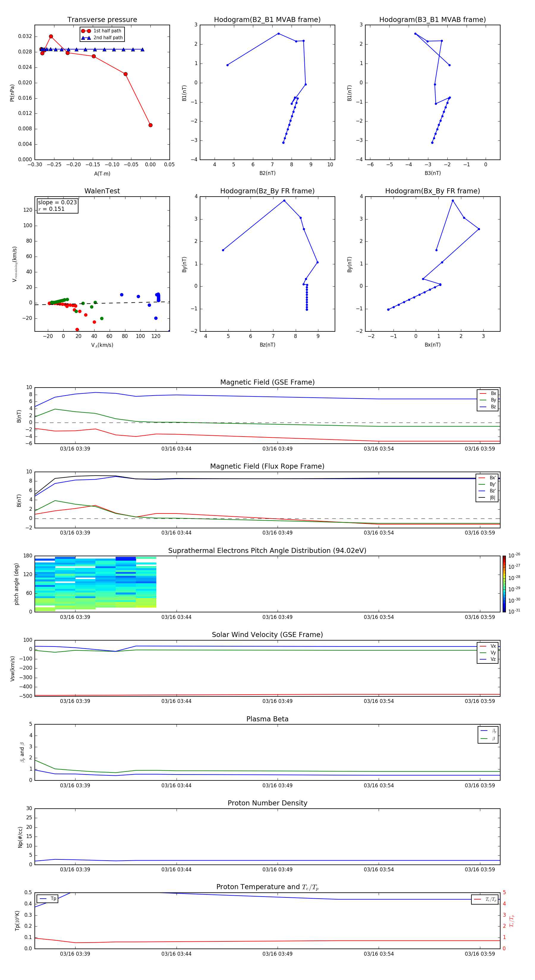This screenshot has width=535, height=980.
Task: Click '03/16 03:49' tick under Plasma Beta plot
Action: (278, 785)
